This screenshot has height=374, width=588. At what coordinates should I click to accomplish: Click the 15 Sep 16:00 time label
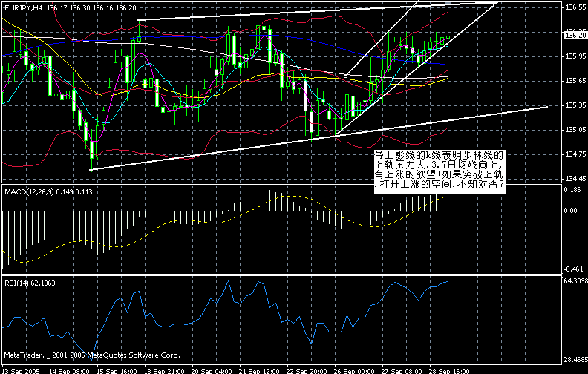[x=117, y=371]
